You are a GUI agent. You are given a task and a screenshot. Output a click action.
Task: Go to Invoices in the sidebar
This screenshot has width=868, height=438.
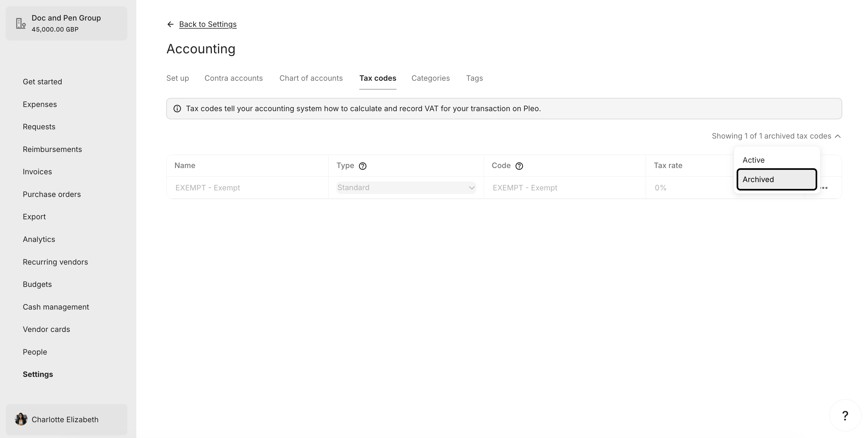(x=38, y=172)
